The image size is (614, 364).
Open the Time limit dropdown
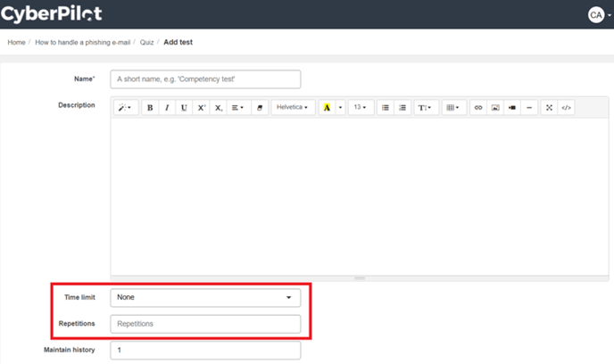(205, 297)
